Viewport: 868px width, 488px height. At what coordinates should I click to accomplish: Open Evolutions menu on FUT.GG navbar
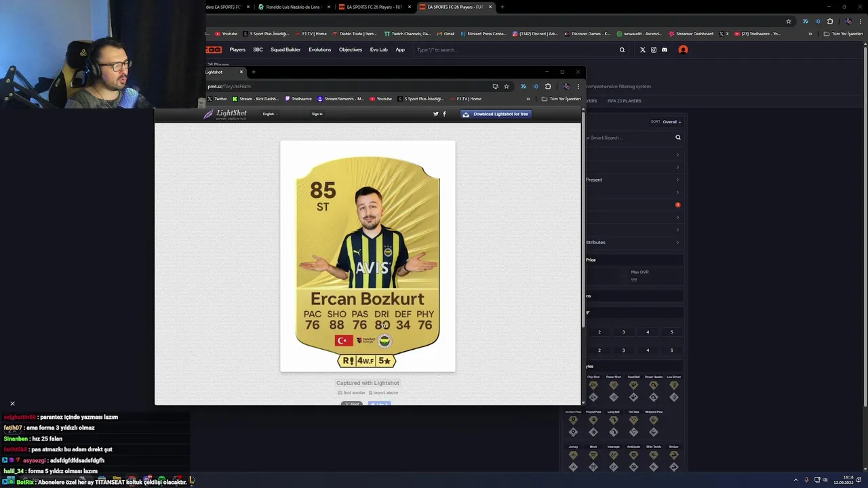319,49
